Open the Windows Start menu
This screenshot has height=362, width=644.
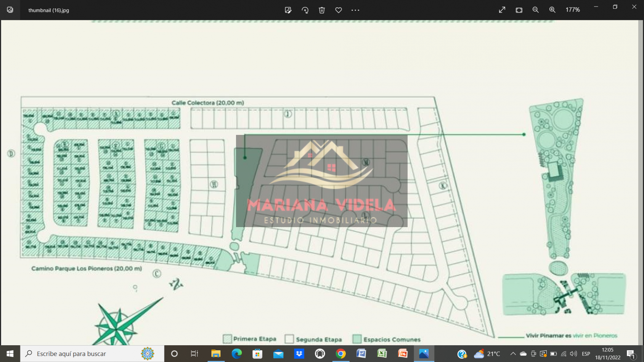click(10, 354)
